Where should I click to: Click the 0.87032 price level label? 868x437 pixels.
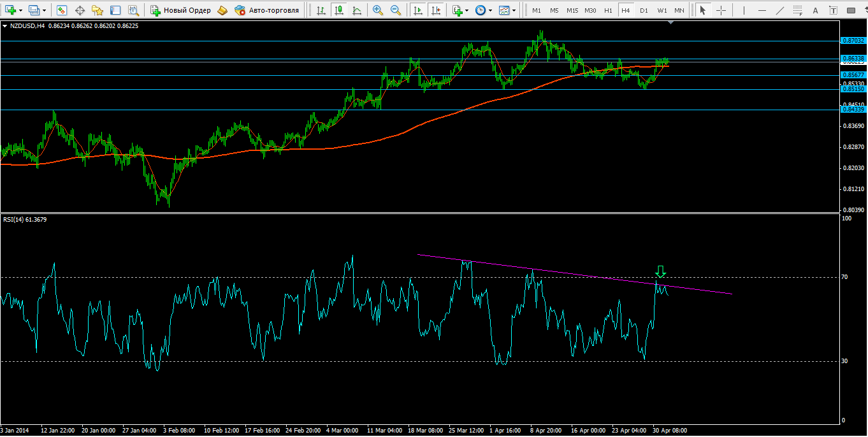pyautogui.click(x=852, y=40)
